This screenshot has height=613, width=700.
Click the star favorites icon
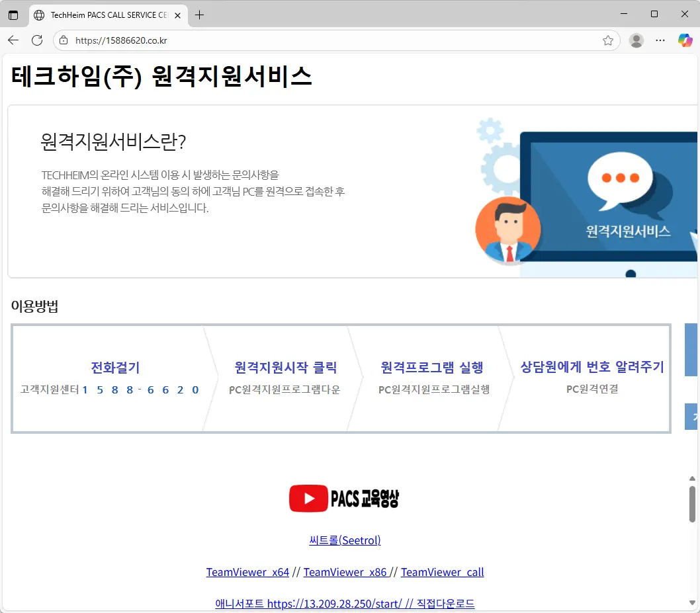pyautogui.click(x=607, y=40)
